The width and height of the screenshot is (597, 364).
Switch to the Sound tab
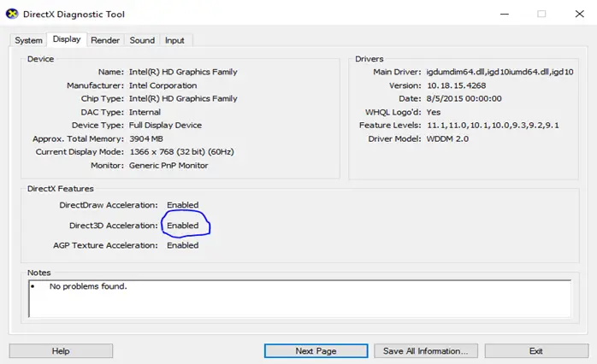pyautogui.click(x=142, y=40)
